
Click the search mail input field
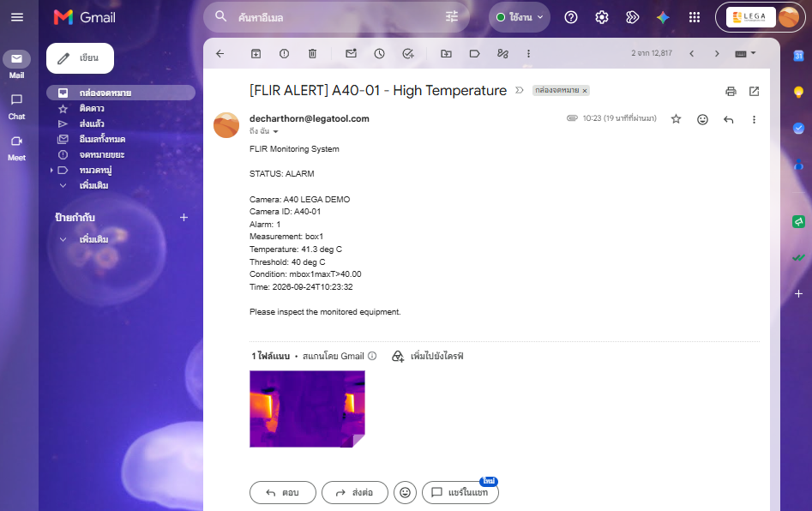337,18
